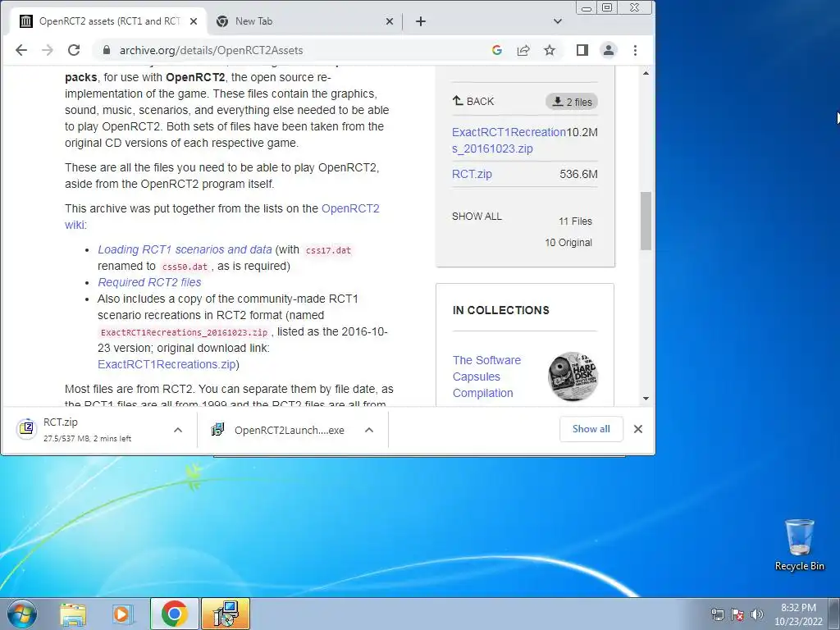Viewport: 840px width, 630px height.
Task: Click the Chrome taskbar icon
Action: 174,614
